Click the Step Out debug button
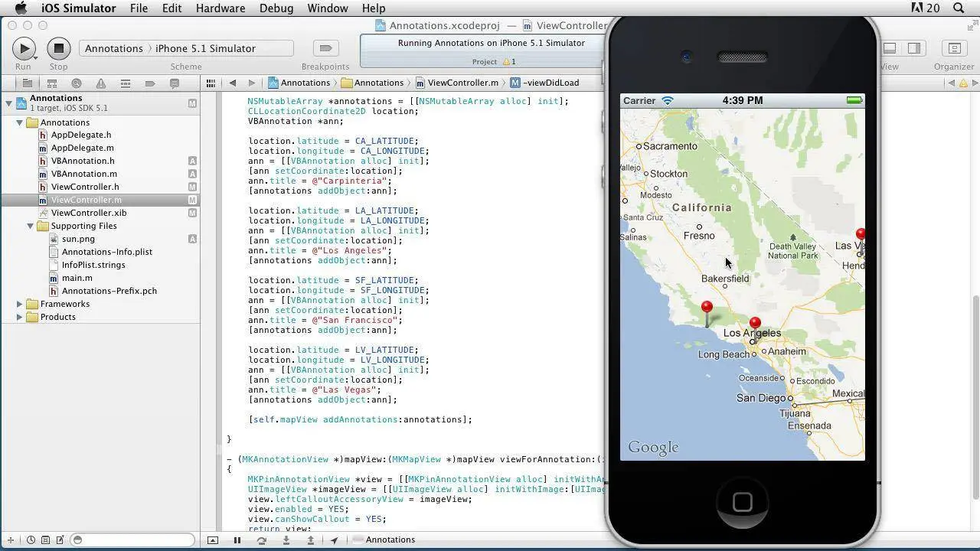Image resolution: width=980 pixels, height=551 pixels. 311,540
